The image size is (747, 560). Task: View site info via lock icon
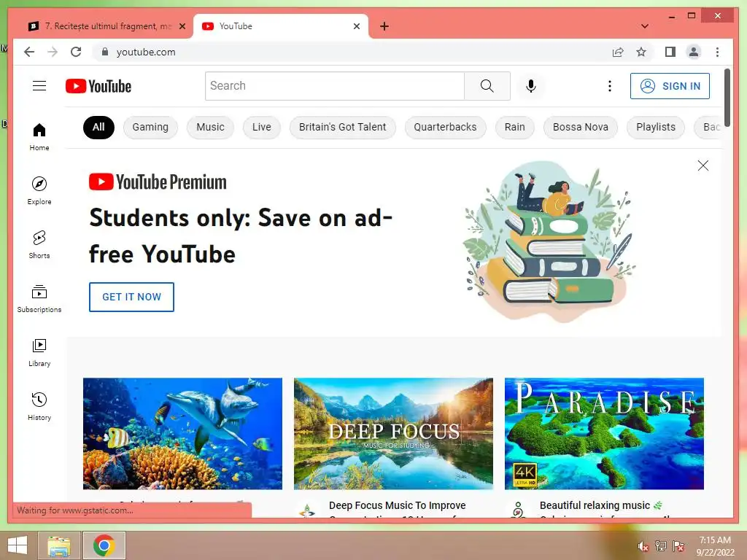(105, 52)
